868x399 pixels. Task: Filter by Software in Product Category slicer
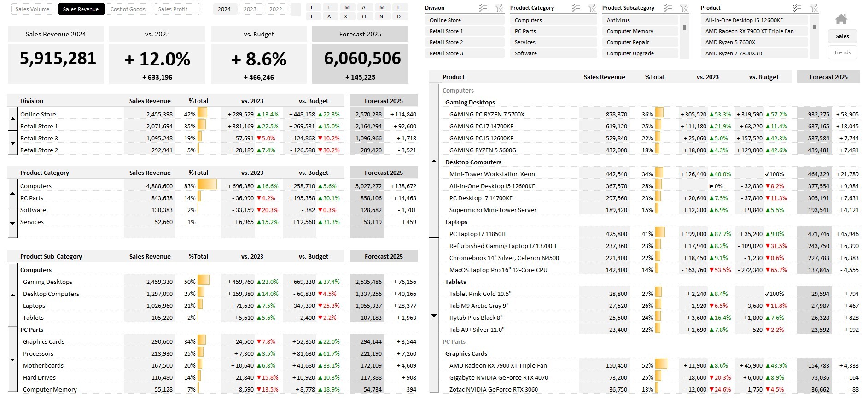(553, 53)
